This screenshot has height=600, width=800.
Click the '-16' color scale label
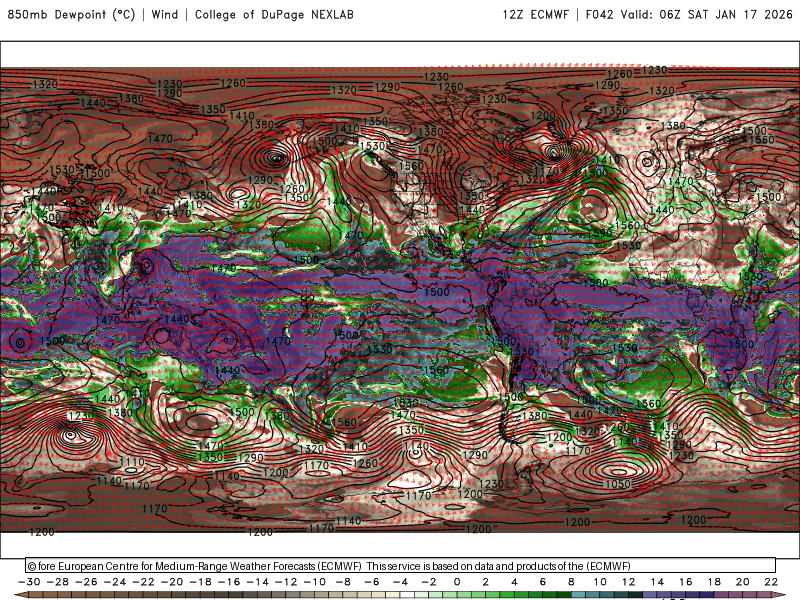229,582
